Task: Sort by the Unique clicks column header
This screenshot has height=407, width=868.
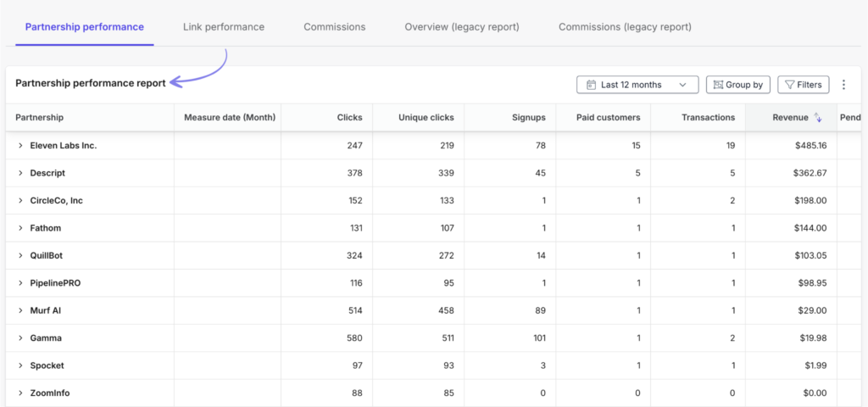Action: click(x=419, y=117)
